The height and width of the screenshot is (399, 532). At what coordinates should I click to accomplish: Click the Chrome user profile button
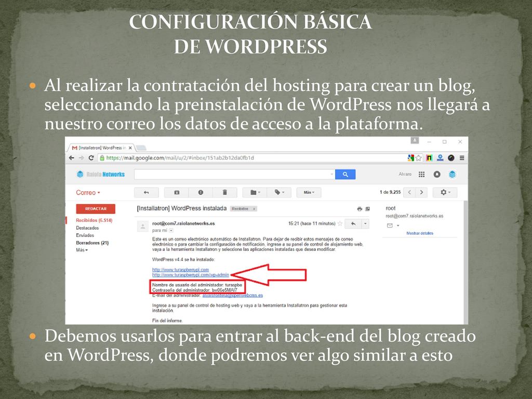click(415, 140)
